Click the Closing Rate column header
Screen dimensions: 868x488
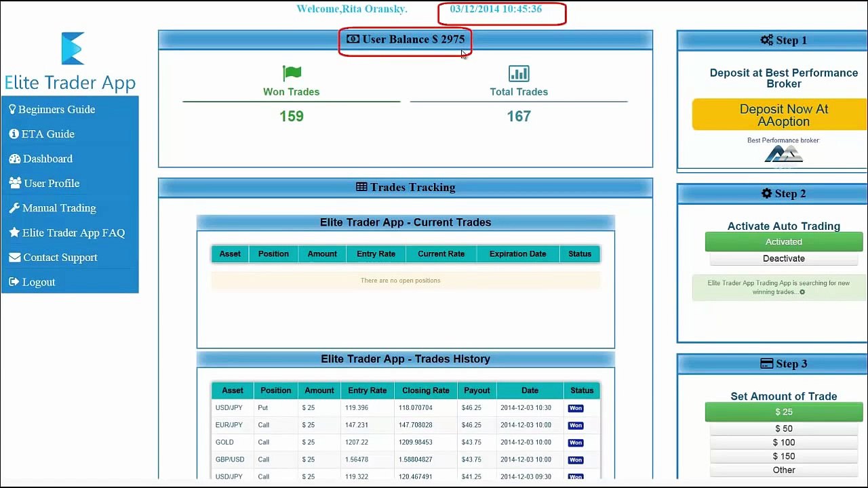pos(426,390)
